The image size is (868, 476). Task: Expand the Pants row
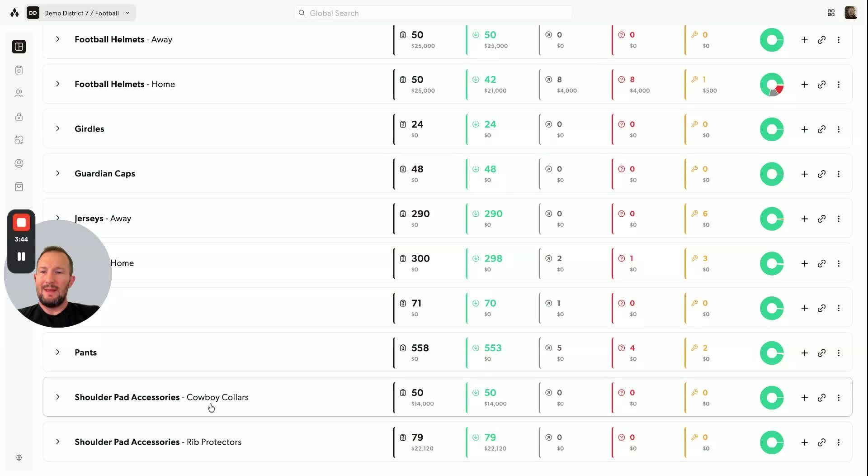(x=58, y=352)
